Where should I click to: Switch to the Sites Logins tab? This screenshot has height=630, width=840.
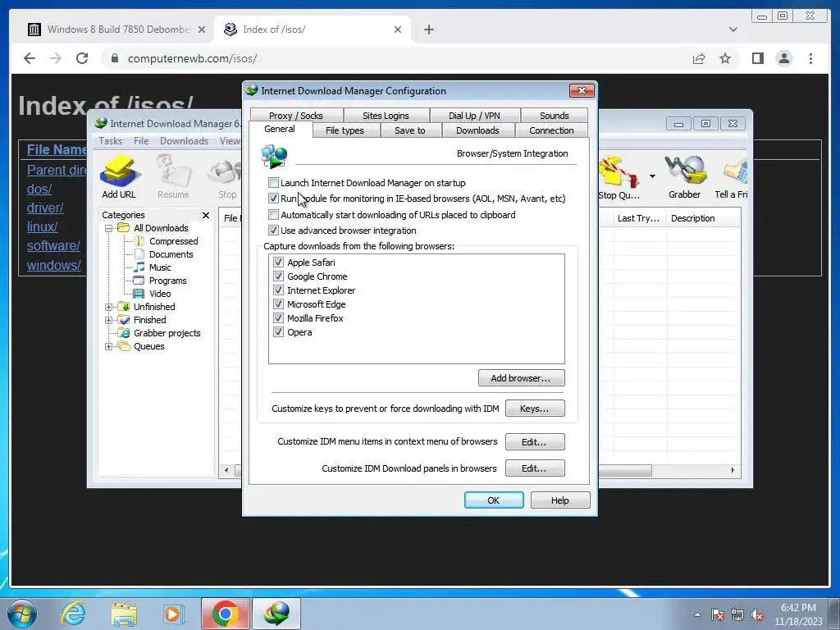click(x=386, y=115)
